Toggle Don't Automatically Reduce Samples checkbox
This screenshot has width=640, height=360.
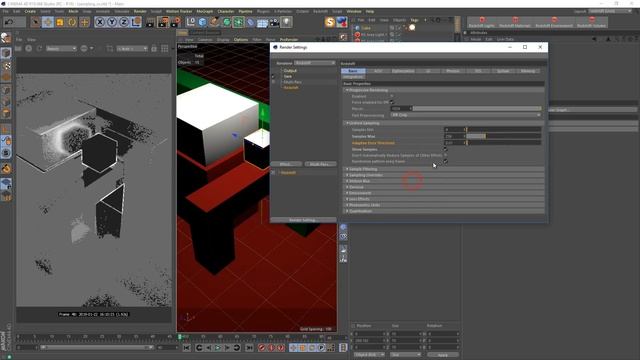(x=445, y=156)
